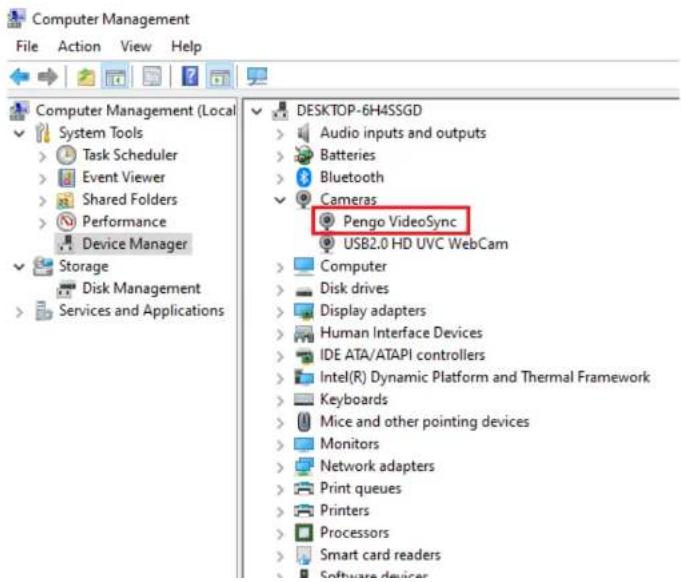Click the Event Viewer icon
The image size is (681, 582).
66,177
